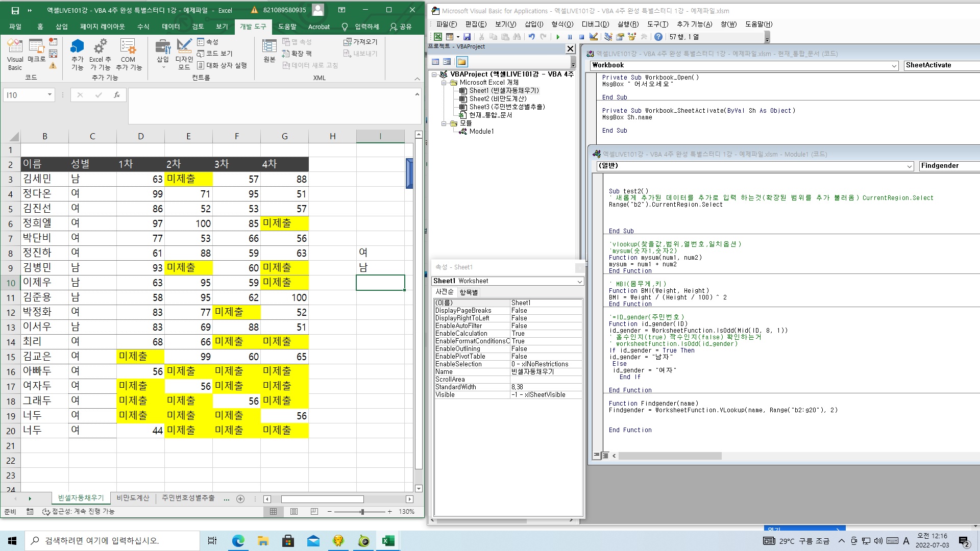The image size is (980, 551).
Task: Click the View Microsoft Excel icon
Action: [438, 37]
